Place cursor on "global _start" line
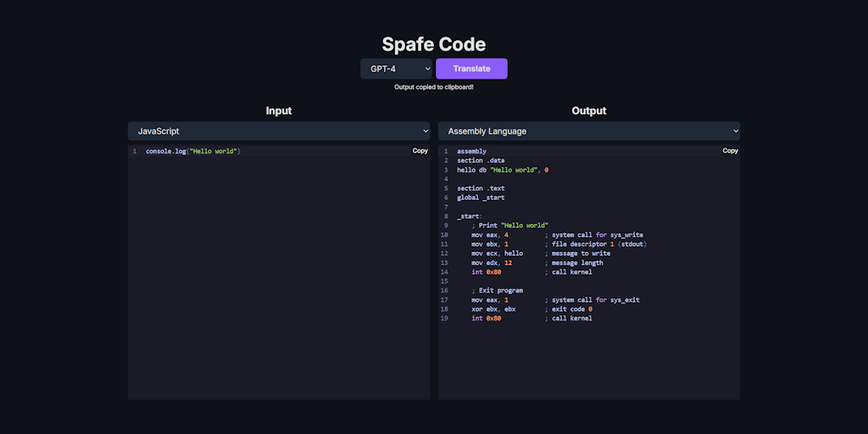Image resolution: width=868 pixels, height=434 pixels. coord(481,198)
